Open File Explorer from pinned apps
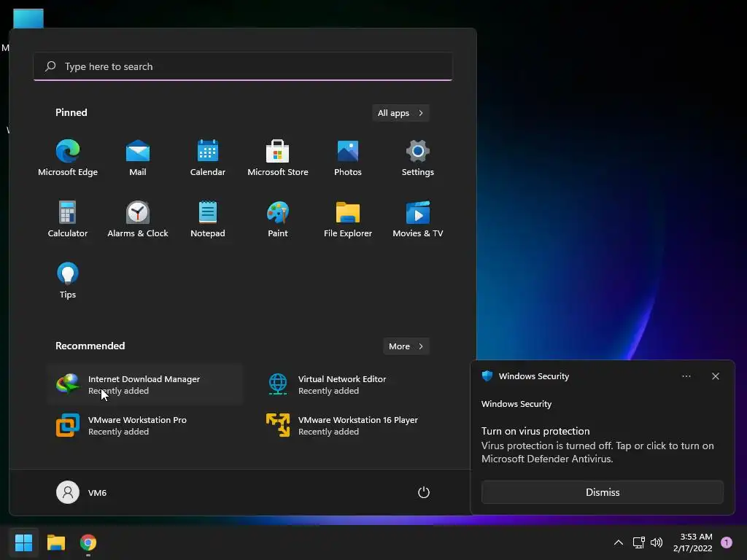This screenshot has width=747, height=560. pyautogui.click(x=348, y=219)
